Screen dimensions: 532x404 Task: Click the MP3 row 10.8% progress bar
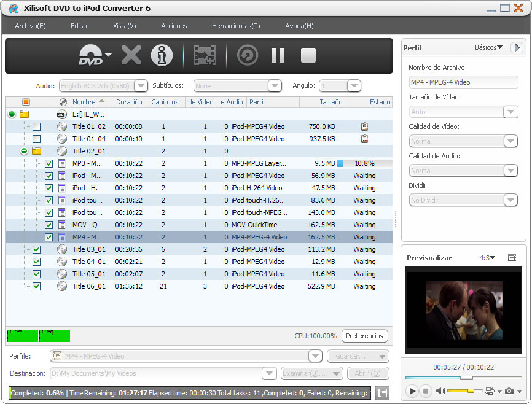365,163
